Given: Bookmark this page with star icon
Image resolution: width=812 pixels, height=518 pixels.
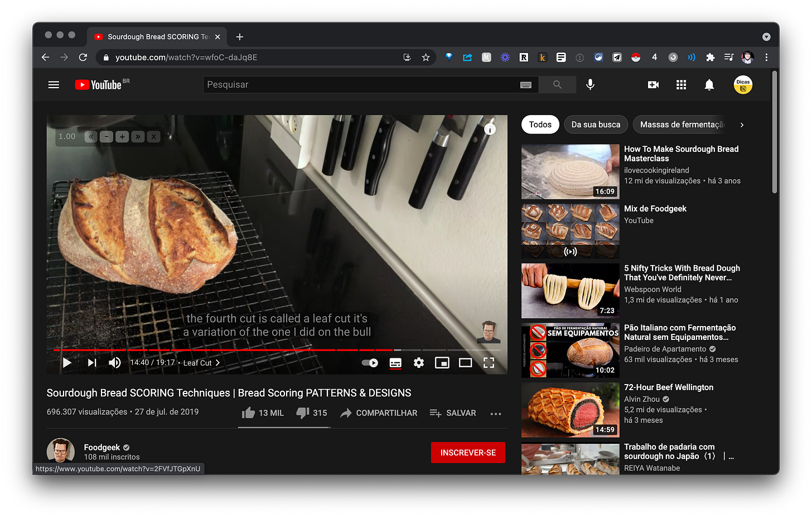Looking at the screenshot, I should [x=426, y=57].
